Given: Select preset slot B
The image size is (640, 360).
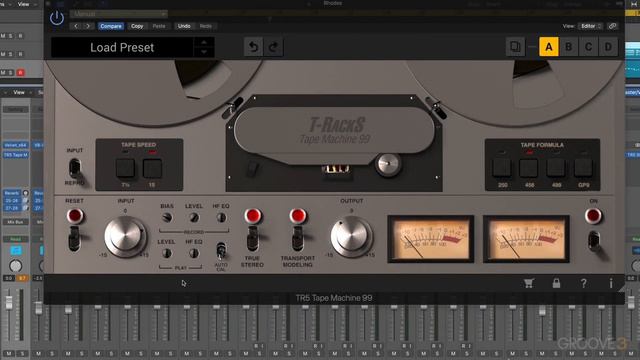Looking at the screenshot, I should (x=569, y=47).
